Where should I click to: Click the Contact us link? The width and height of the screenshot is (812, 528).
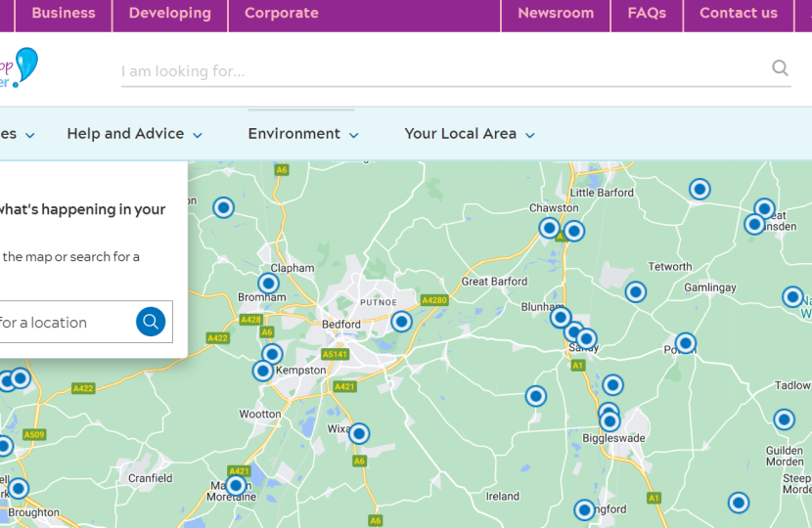point(739,14)
